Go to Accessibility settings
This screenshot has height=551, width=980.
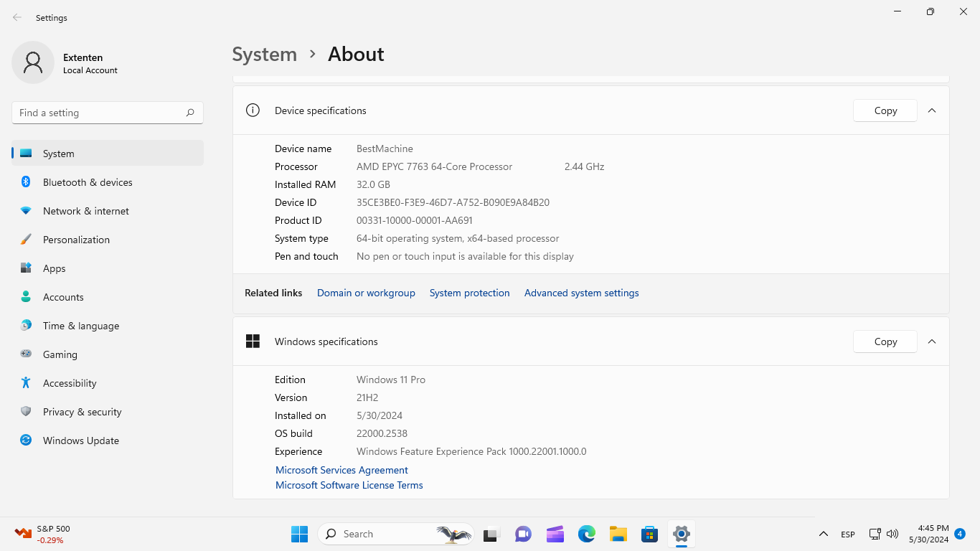[69, 383]
